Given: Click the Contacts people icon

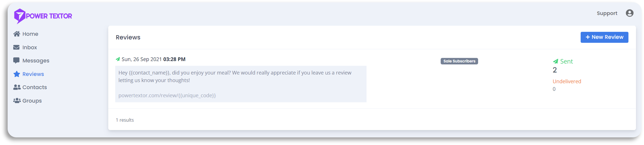Looking at the screenshot, I should pyautogui.click(x=17, y=87).
